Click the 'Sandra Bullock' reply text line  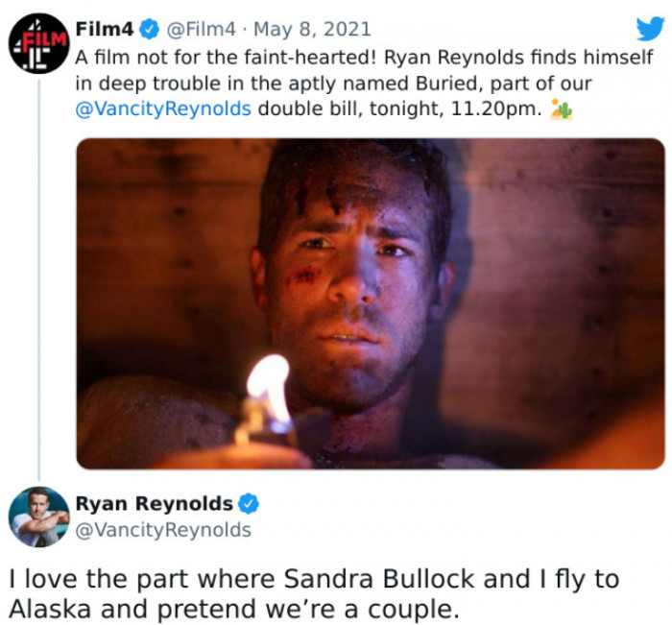314,579
